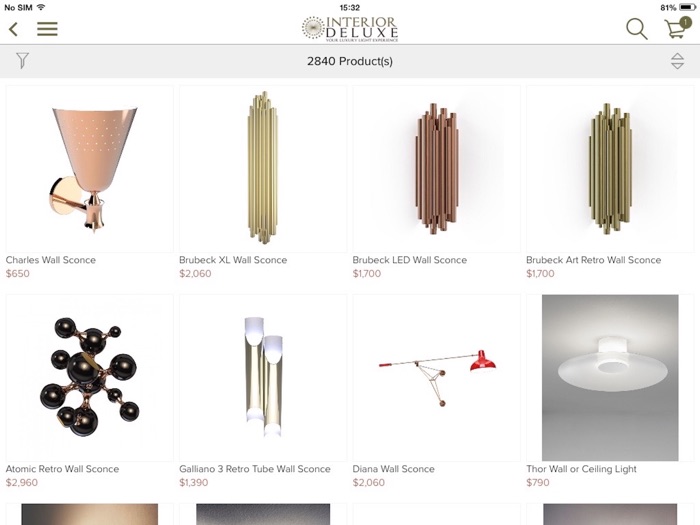The image size is (700, 525).
Task: Tap the 2840 Product(s) count label
Action: (x=350, y=61)
